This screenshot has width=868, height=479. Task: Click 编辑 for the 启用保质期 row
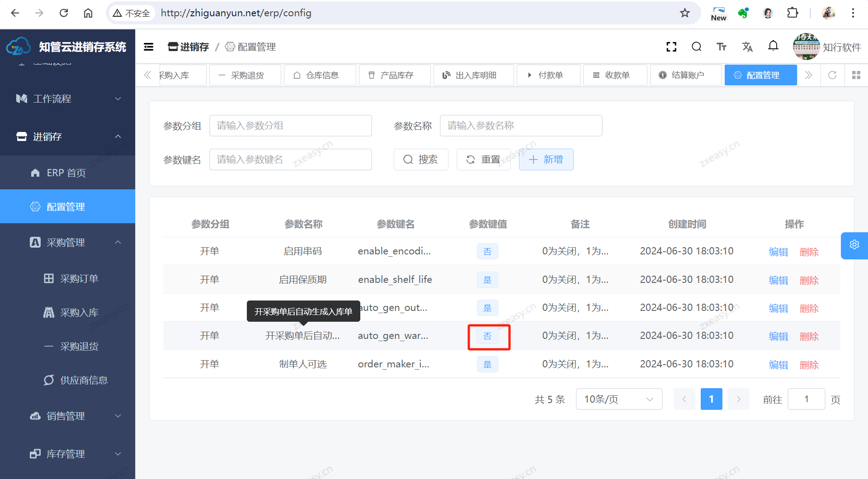click(x=778, y=280)
